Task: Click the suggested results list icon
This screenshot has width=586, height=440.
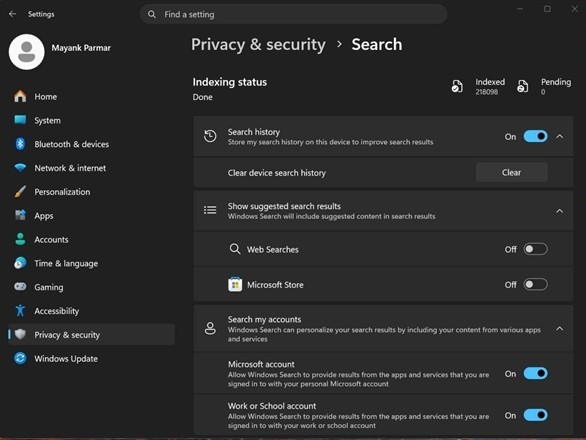Action: pos(210,210)
